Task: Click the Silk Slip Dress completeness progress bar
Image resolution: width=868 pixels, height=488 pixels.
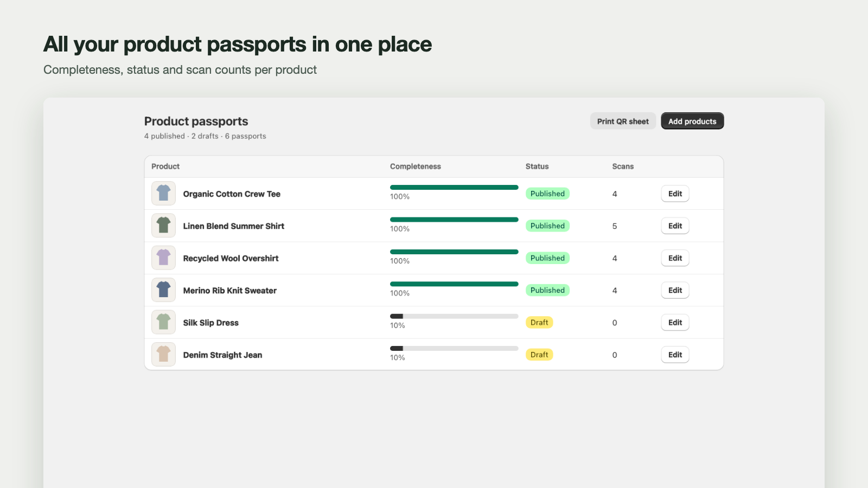Action: coord(454,316)
